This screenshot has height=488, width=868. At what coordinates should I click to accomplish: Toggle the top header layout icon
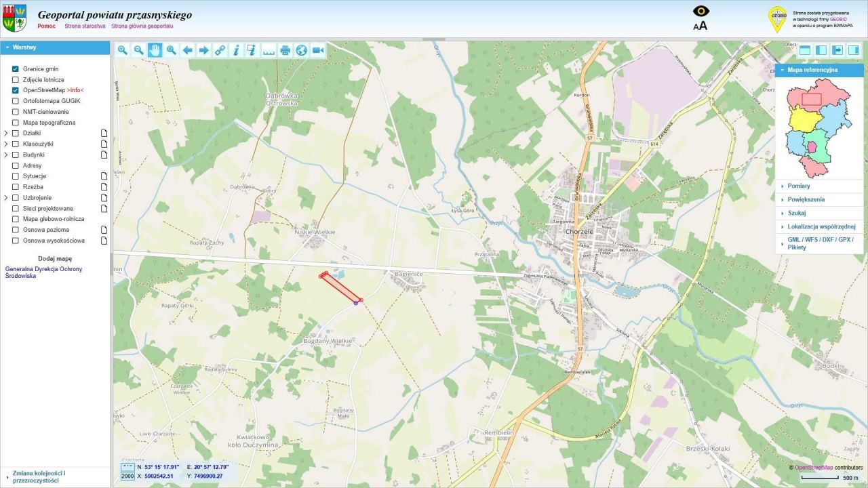coord(805,49)
